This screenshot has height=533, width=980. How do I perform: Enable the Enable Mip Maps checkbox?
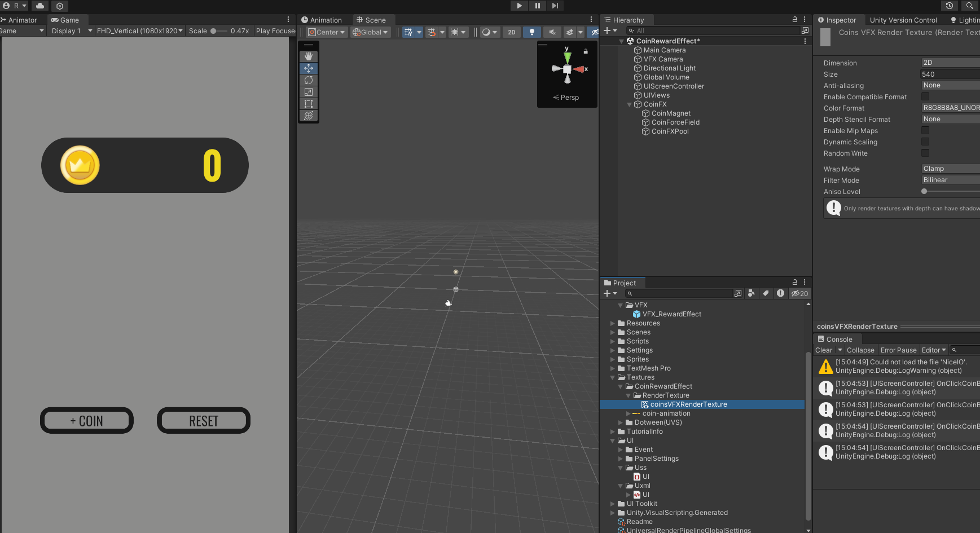pos(925,131)
